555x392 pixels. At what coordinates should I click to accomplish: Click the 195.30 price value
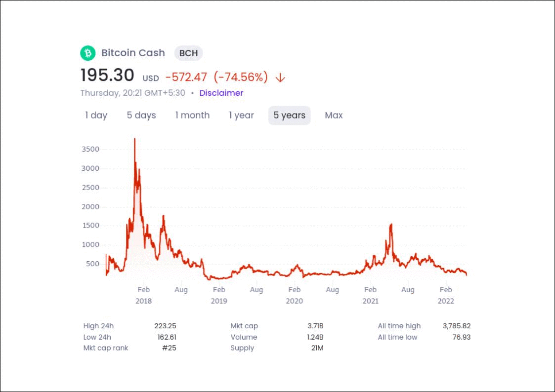[x=107, y=75]
